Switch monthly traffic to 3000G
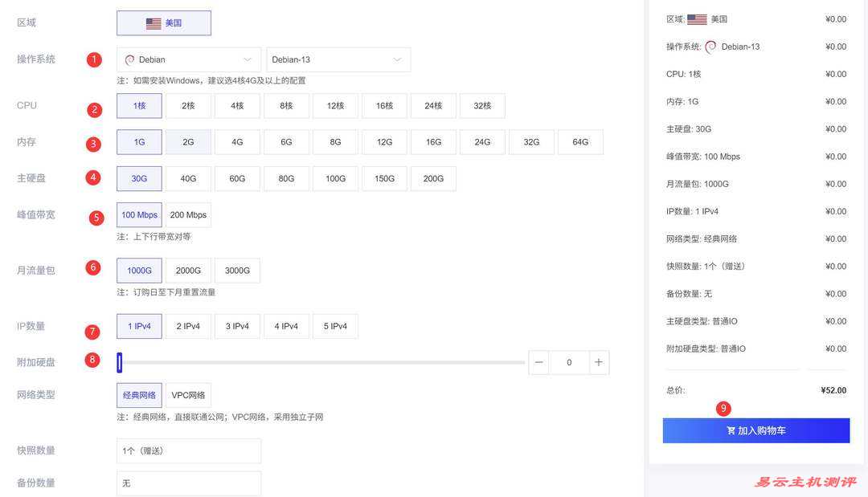 pyautogui.click(x=236, y=271)
